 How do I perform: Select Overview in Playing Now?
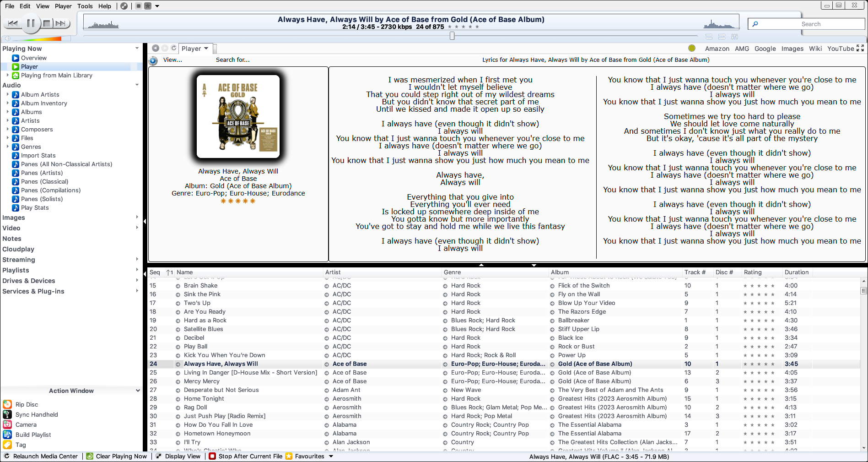point(33,58)
